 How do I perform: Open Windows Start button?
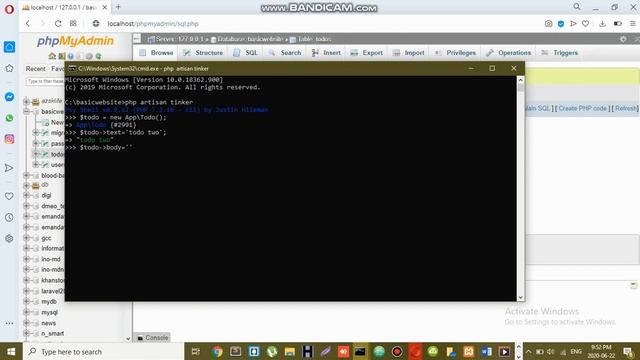pyautogui.click(x=11, y=352)
